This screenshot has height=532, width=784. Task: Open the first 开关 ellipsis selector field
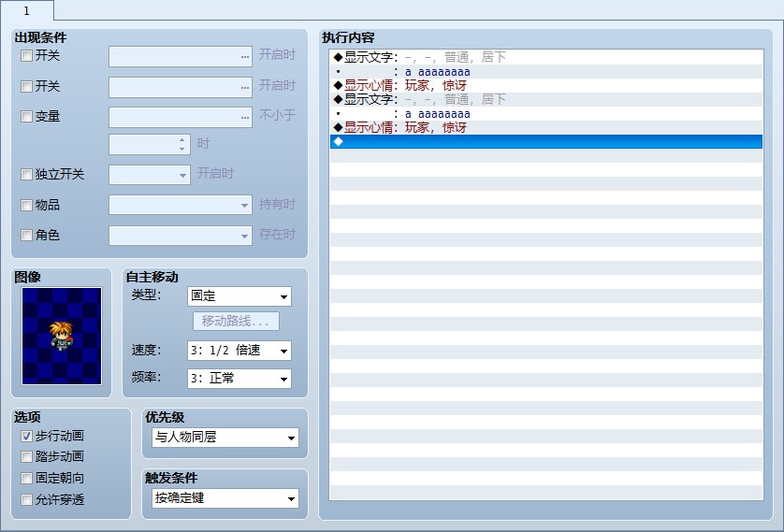point(181,56)
